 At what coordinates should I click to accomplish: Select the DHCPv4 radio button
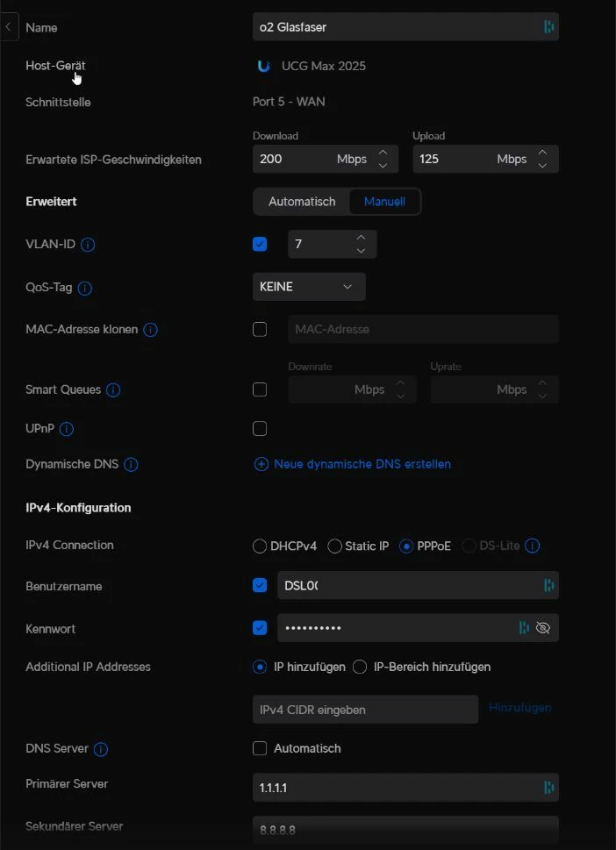260,546
